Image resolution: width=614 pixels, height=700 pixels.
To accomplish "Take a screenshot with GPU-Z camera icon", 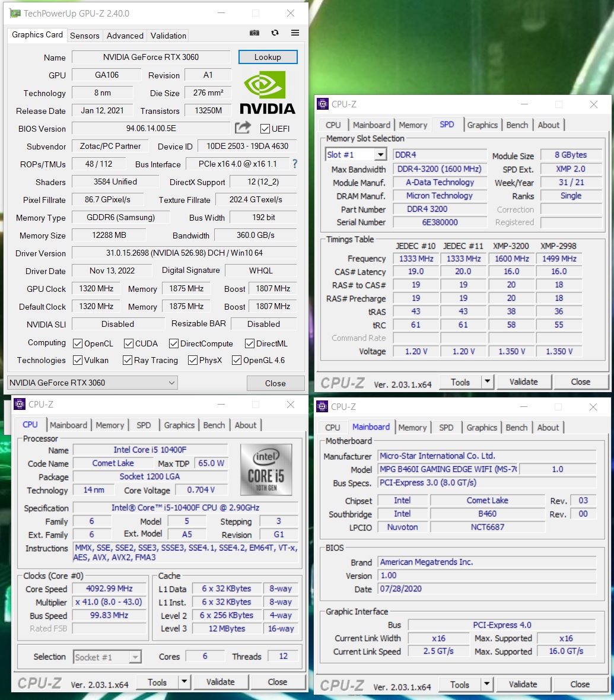I will pos(254,33).
